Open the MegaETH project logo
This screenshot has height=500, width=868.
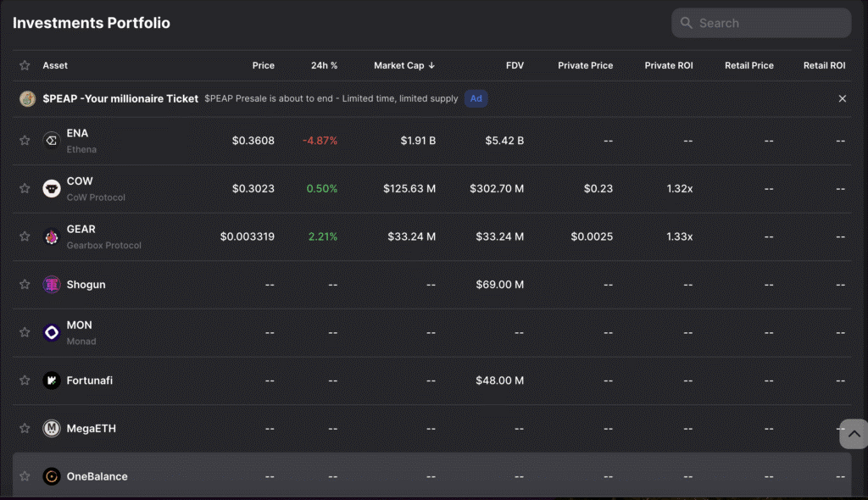(x=52, y=429)
